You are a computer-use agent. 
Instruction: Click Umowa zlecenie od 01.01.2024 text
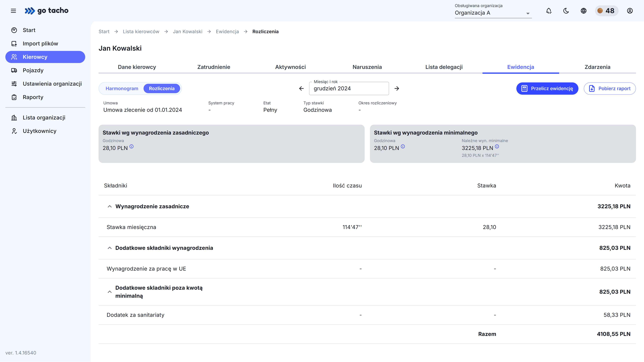click(x=143, y=110)
